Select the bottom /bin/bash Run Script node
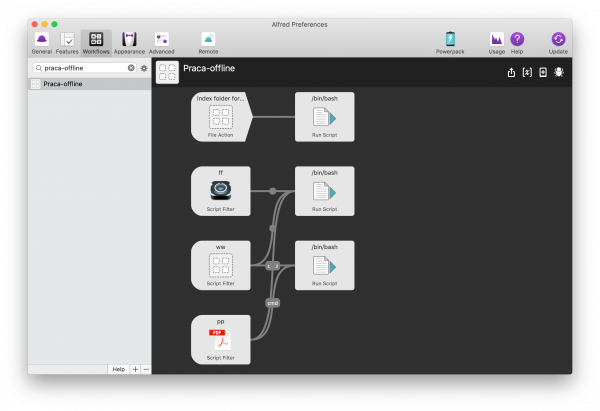Viewport: 600px width, 411px height. pos(324,265)
